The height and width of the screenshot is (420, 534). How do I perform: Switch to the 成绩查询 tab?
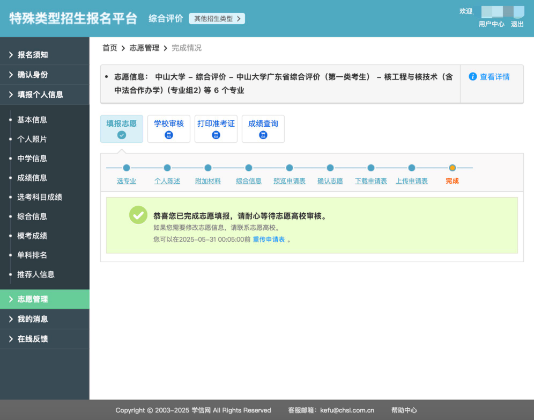pos(263,129)
